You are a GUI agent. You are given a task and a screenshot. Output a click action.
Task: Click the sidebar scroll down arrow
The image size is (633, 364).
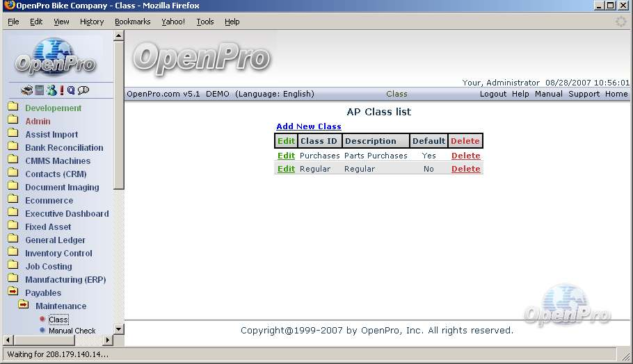(118, 329)
